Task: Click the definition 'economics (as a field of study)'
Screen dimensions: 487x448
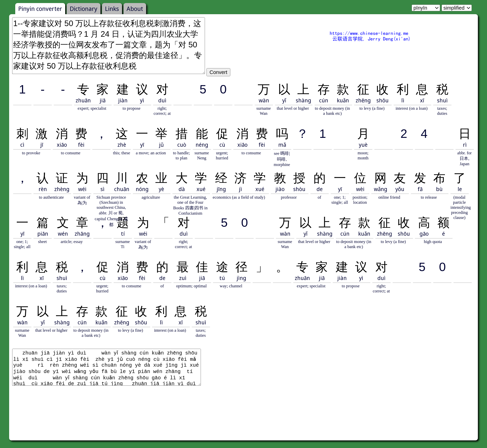Action: [x=239, y=197]
